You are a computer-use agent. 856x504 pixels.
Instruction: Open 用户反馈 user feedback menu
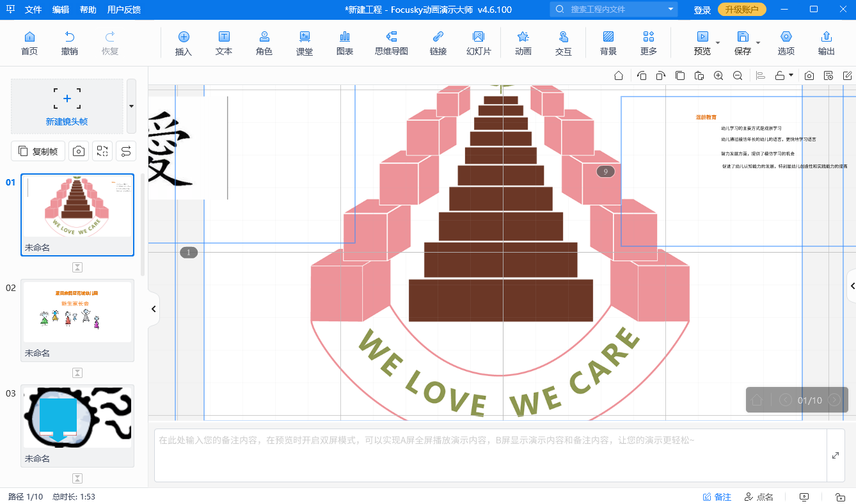pos(124,10)
